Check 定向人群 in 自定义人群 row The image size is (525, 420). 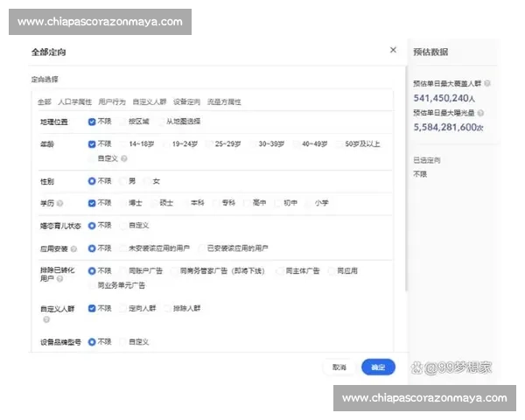(x=123, y=308)
